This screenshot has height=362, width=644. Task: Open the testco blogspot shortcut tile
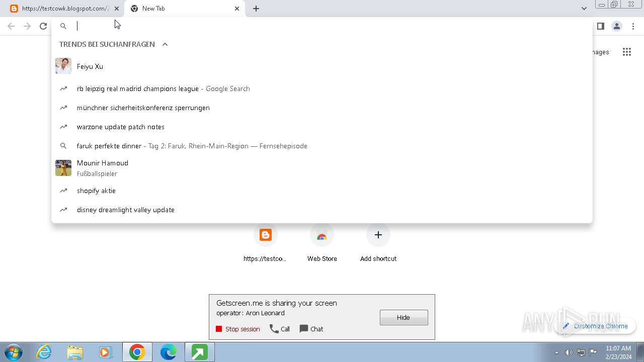[265, 243]
